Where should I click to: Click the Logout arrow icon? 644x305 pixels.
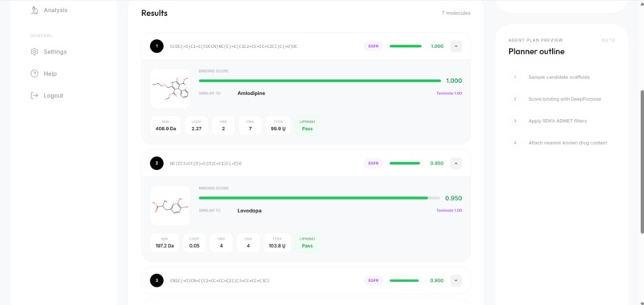pyautogui.click(x=34, y=95)
